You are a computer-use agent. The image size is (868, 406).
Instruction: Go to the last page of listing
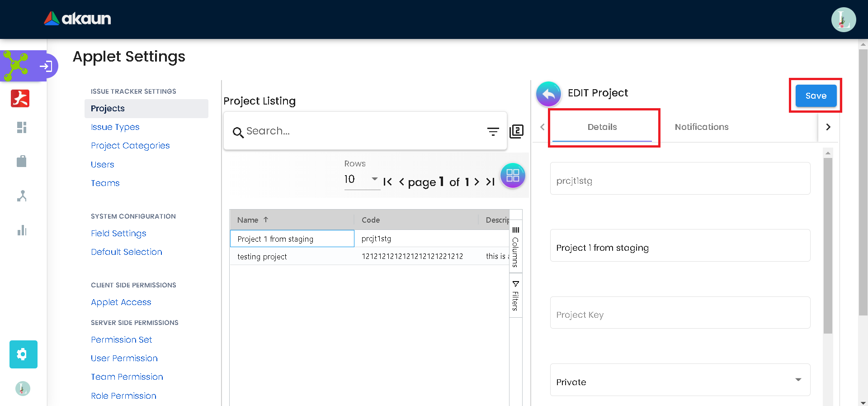pos(491,182)
